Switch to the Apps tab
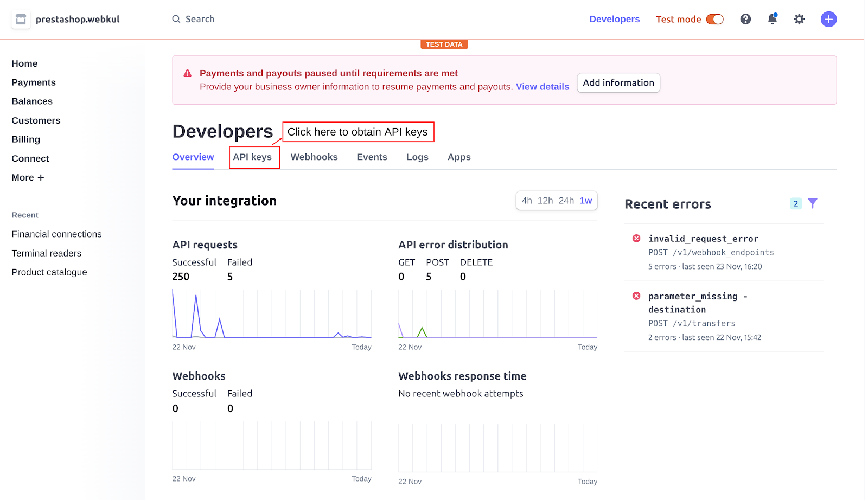The width and height of the screenshot is (868, 500). (459, 157)
